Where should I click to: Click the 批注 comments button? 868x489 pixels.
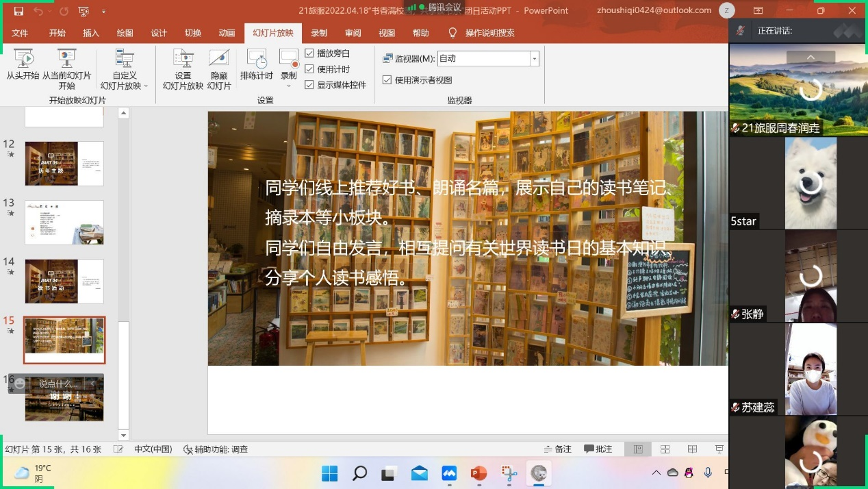click(x=598, y=449)
